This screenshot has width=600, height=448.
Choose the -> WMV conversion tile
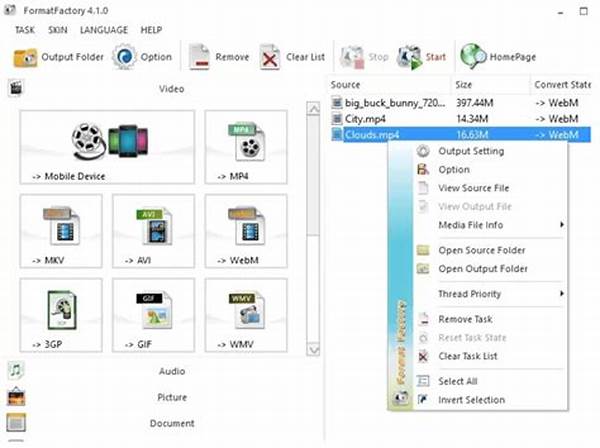point(246,315)
